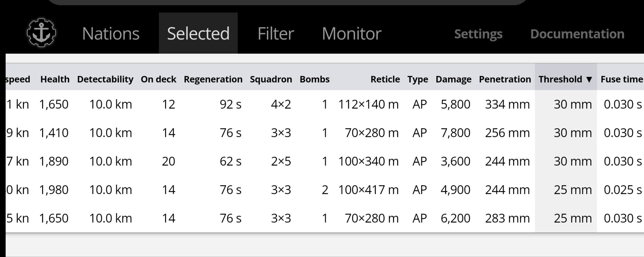Screen dimensions: 644x257
Task: Select the row with 6,200 damage
Action: click(x=455, y=218)
